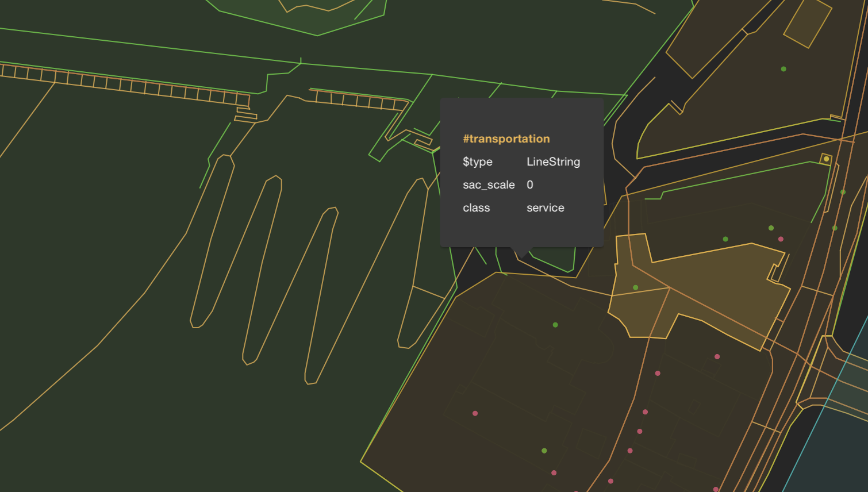Viewport: 868px width, 492px height.
Task: Click the service class value
Action: pyautogui.click(x=546, y=207)
